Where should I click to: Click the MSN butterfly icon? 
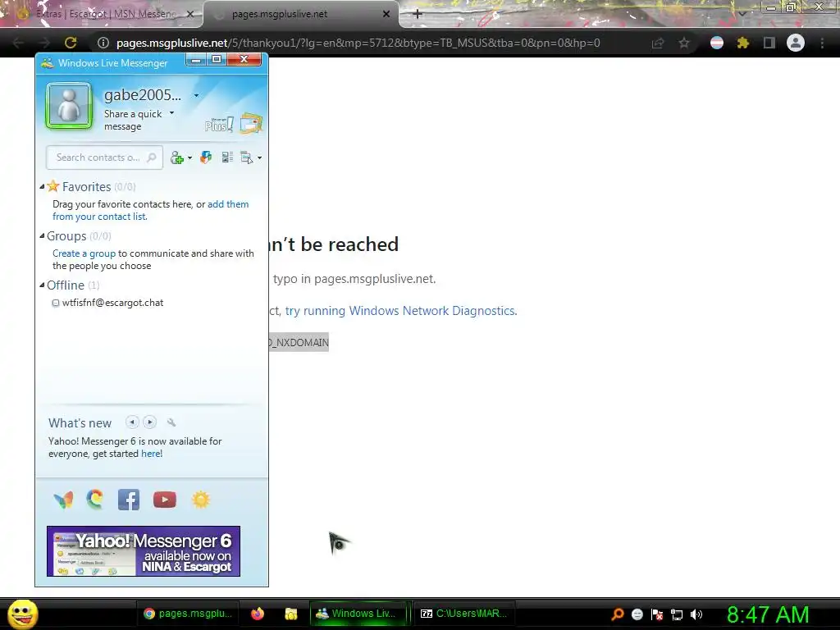(63, 500)
